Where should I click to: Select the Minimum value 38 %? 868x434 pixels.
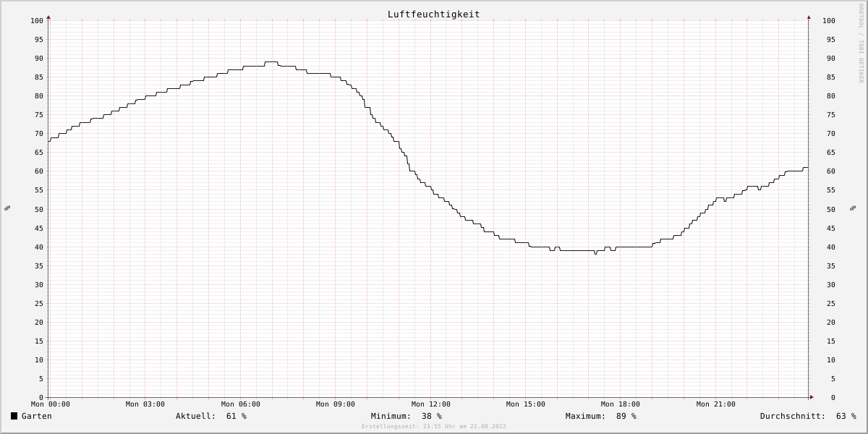coord(432,416)
